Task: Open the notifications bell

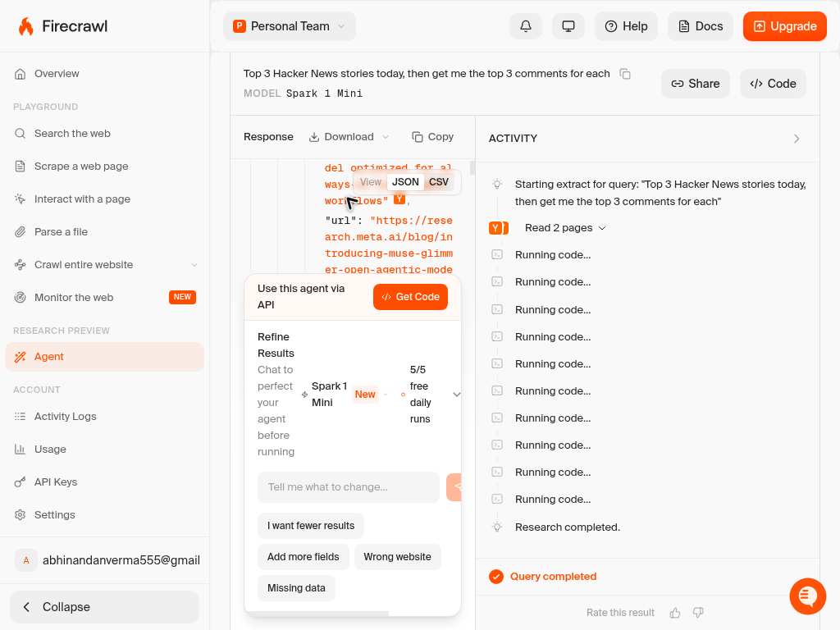Action: 526,26
